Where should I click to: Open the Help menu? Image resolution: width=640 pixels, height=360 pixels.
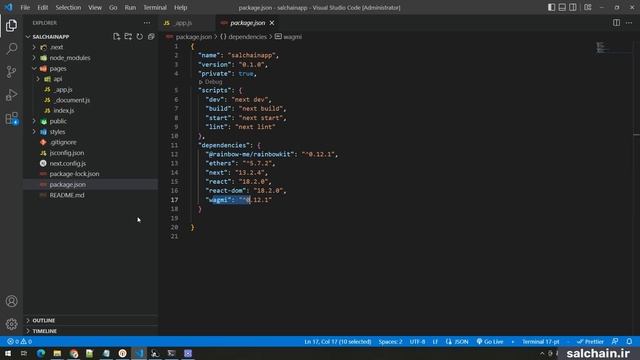click(x=180, y=7)
